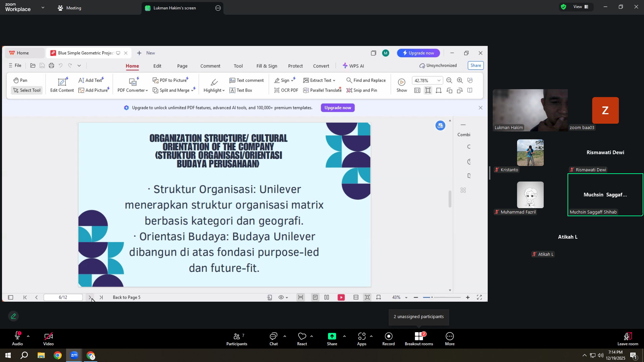Image resolution: width=644 pixels, height=362 pixels.
Task: Open Find and Replace
Action: (366, 80)
